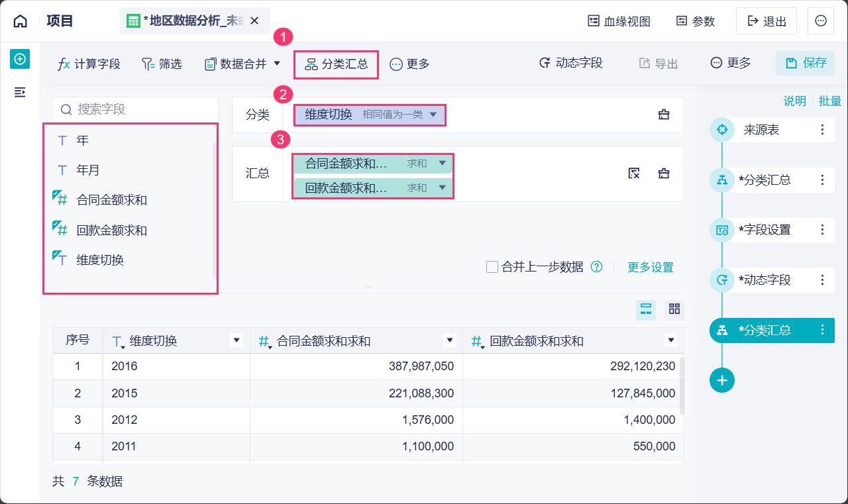848x504 pixels.
Task: Add a new step with the plus button
Action: [x=722, y=380]
